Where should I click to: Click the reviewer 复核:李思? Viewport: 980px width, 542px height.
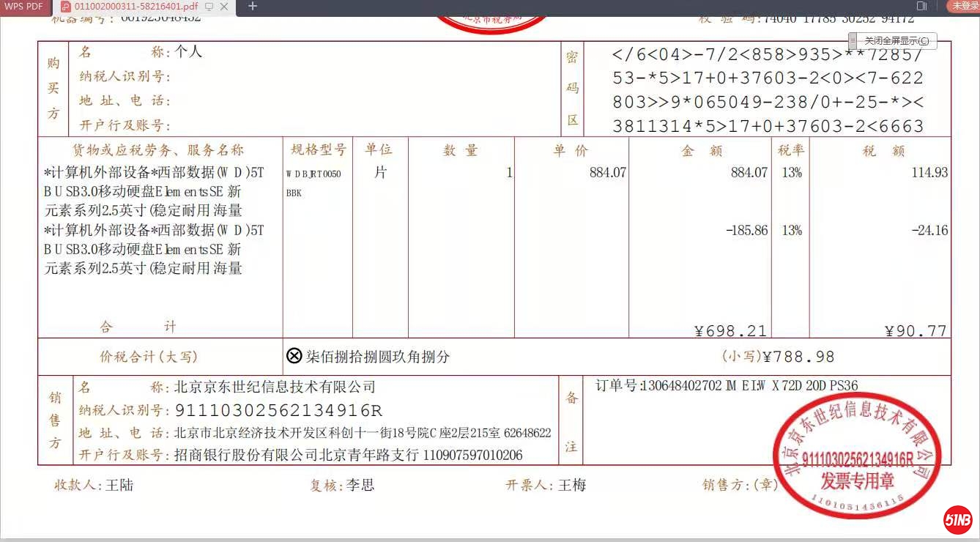343,485
